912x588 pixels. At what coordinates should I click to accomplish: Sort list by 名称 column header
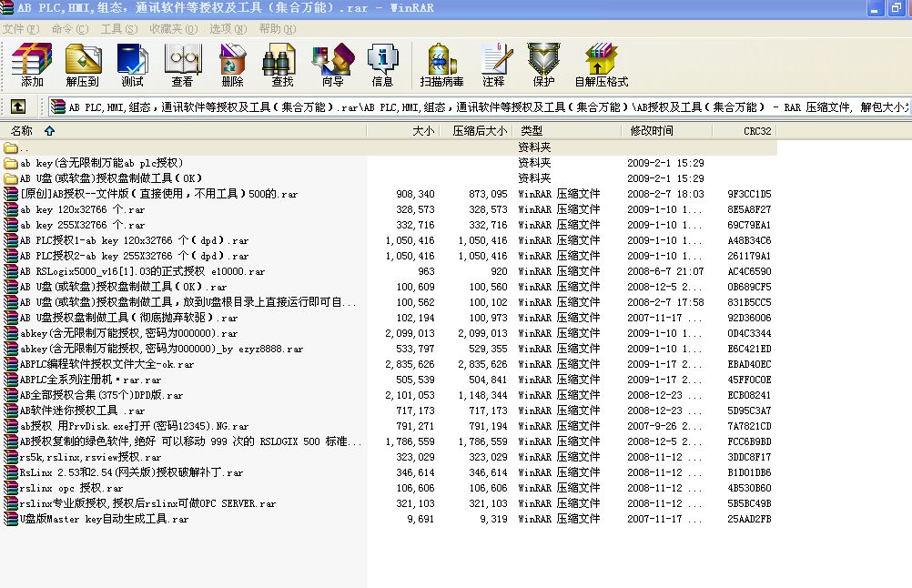[22, 131]
